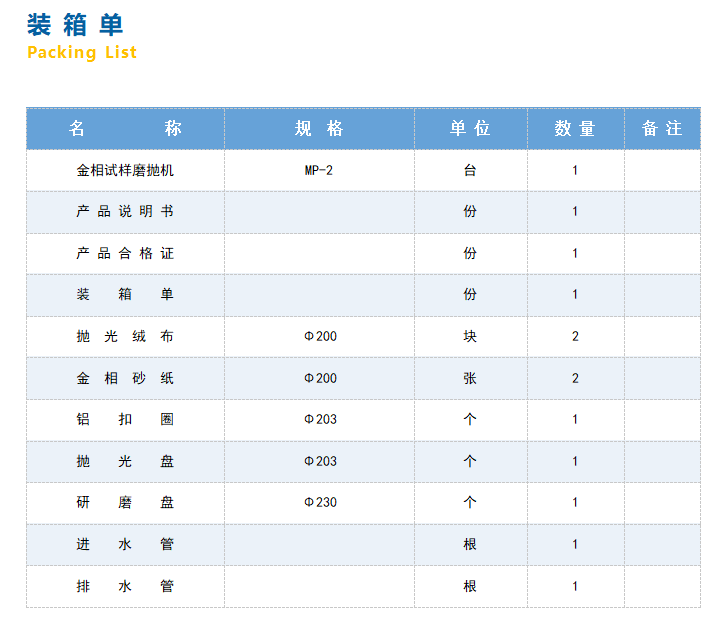Click quantity 2 in 金相砂纸 row
Image resolution: width=725 pixels, height=623 pixels.
click(x=576, y=378)
